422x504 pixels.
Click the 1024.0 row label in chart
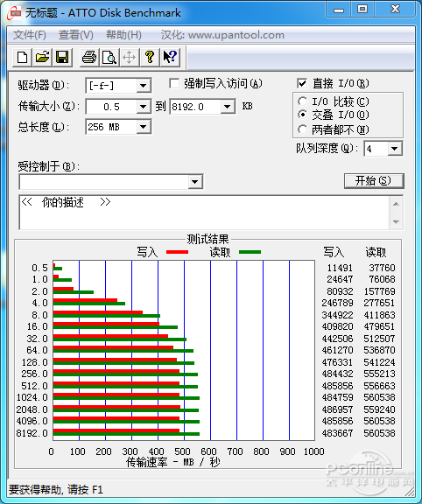tap(32, 397)
